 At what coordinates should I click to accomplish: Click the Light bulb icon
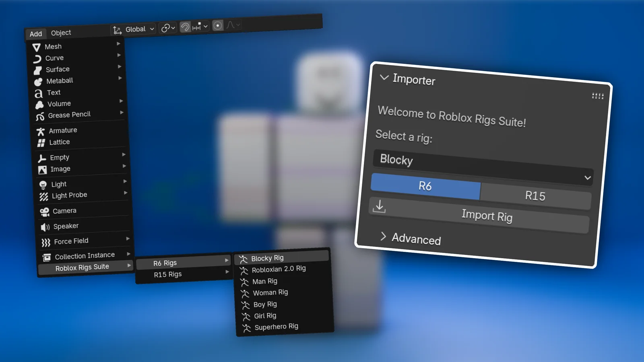pos(43,184)
